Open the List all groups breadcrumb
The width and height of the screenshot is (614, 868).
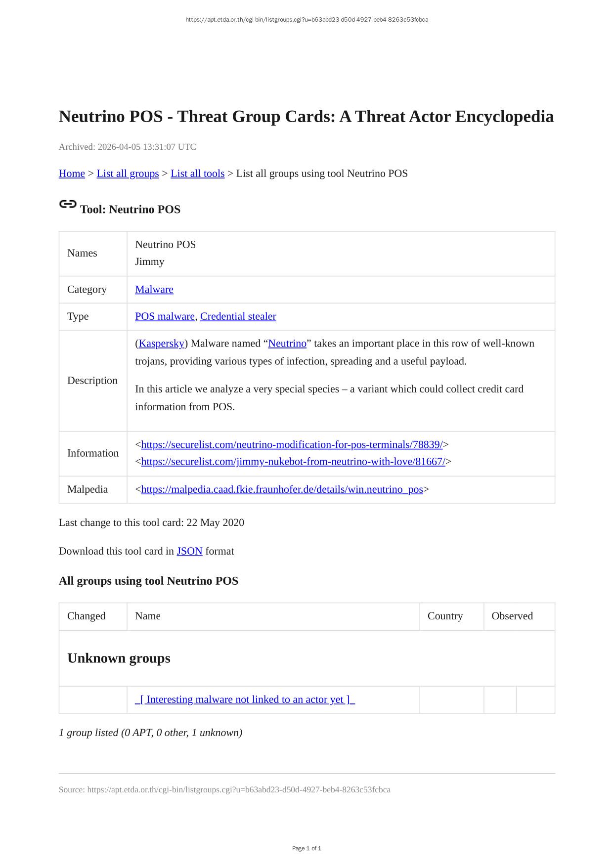(128, 174)
